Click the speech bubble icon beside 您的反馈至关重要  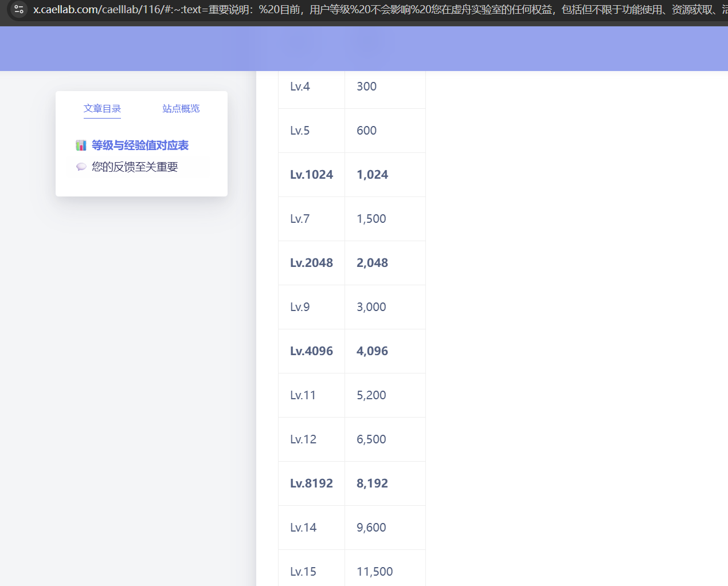pyautogui.click(x=81, y=167)
